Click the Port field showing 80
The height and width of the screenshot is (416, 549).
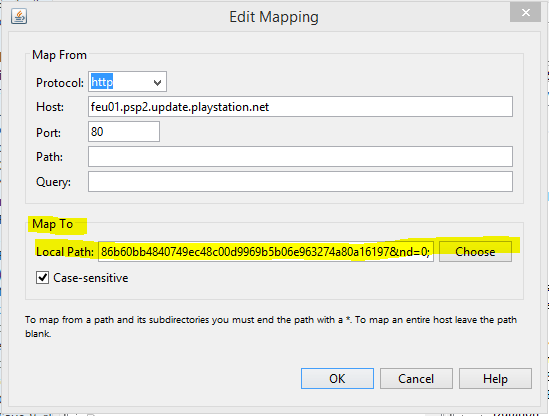click(x=124, y=132)
